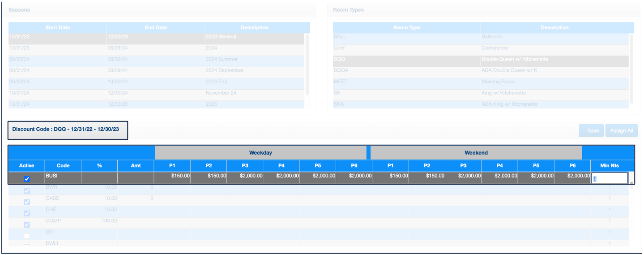Screen dimensions: 644x255
Task: Click the Start Date column header
Action: coord(58,27)
